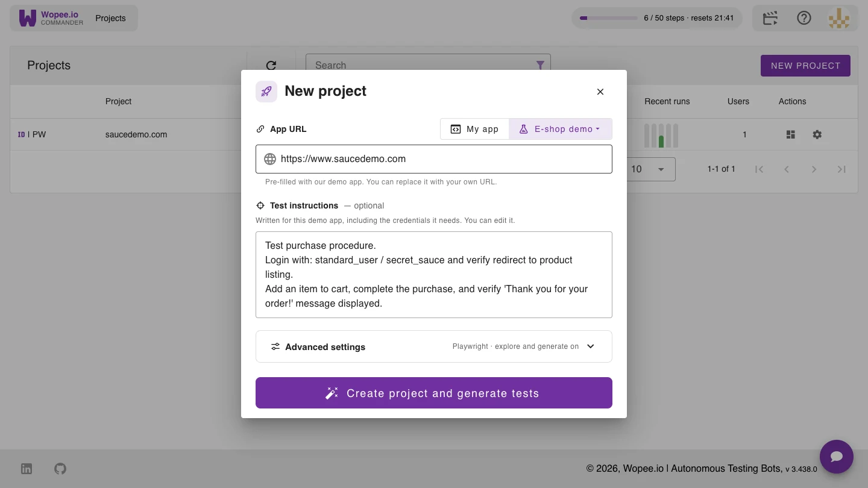Go to last page of projects
The height and width of the screenshot is (488, 868).
(841, 169)
